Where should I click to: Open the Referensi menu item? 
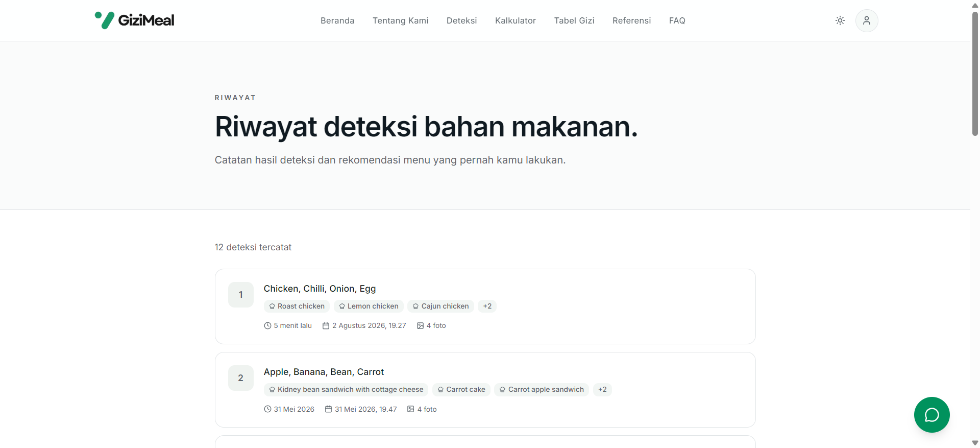point(632,20)
